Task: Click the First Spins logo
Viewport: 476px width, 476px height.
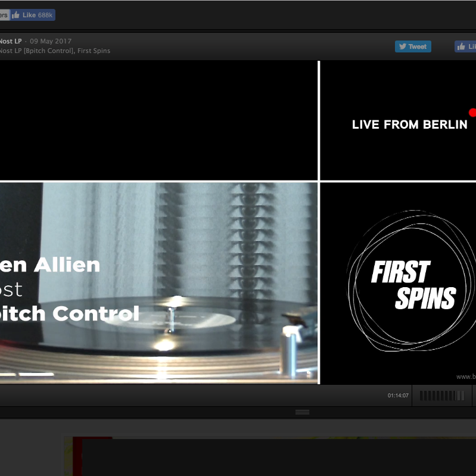Action: (x=412, y=281)
